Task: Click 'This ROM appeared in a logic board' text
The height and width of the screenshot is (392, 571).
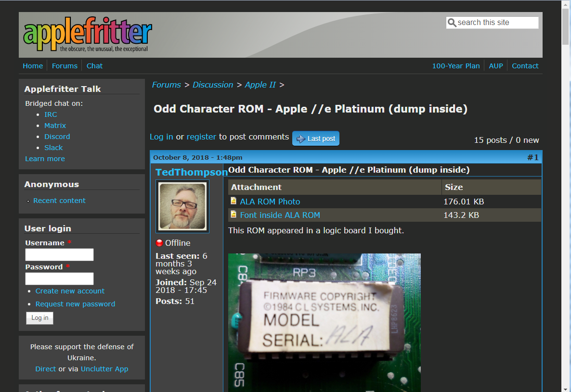Action: 316,230
